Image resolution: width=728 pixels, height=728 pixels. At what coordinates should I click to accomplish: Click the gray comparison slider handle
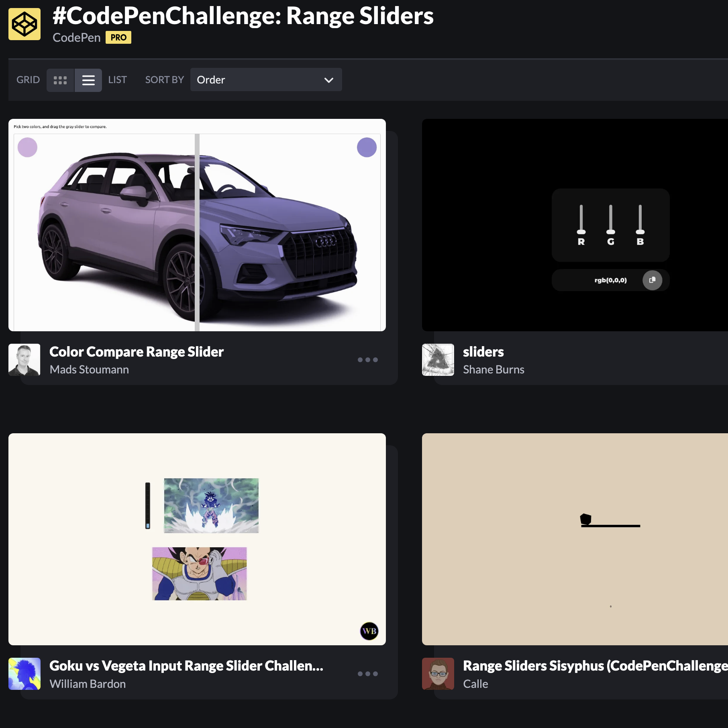point(197,232)
